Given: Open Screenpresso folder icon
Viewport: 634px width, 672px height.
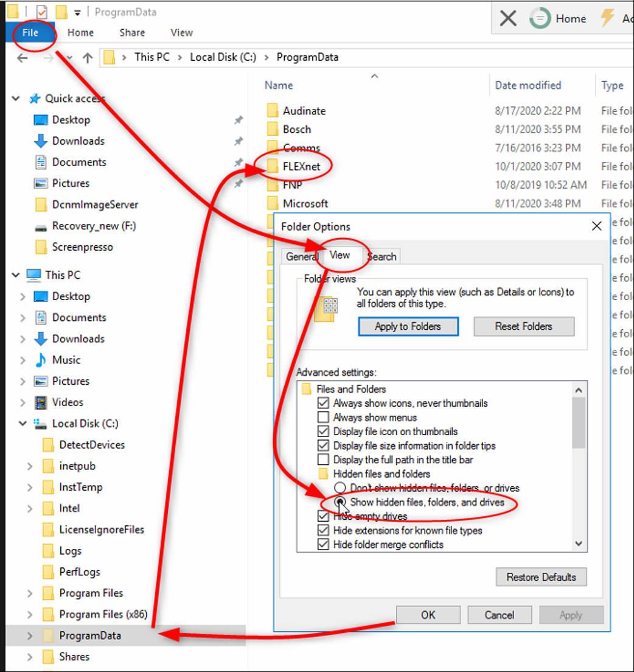Looking at the screenshot, I should (x=41, y=247).
